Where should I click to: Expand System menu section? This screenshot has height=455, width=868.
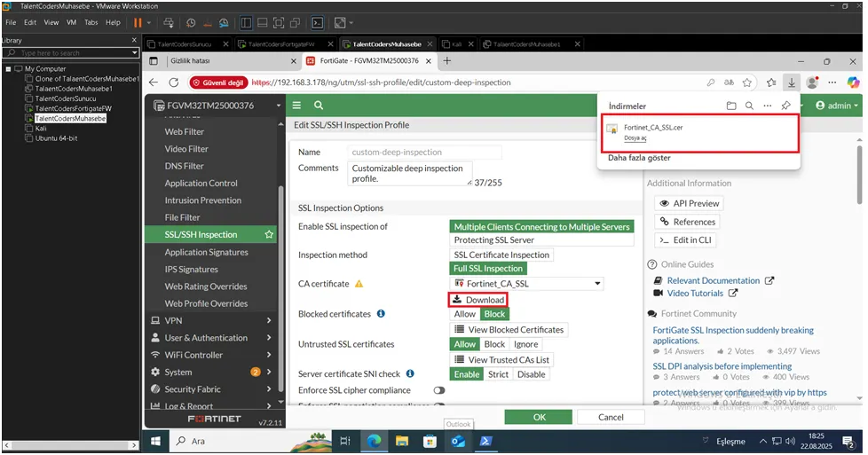(x=212, y=372)
